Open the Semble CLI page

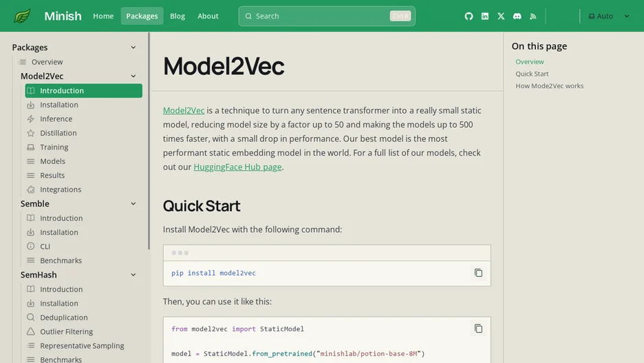(45, 247)
